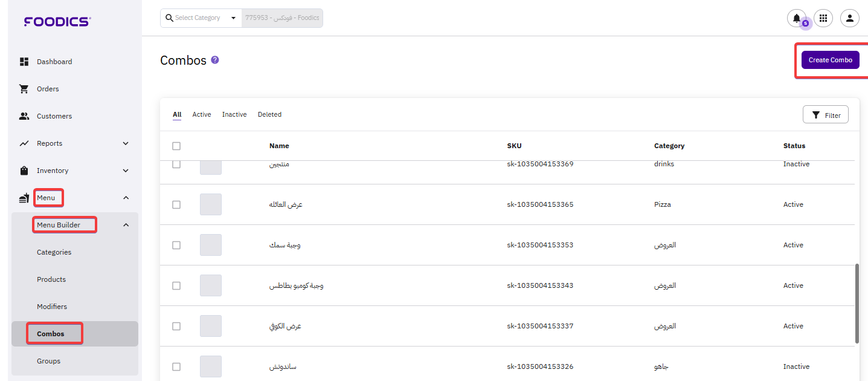Toggle the select-all checkbox in table header
This screenshot has height=381, width=868.
[x=176, y=146]
